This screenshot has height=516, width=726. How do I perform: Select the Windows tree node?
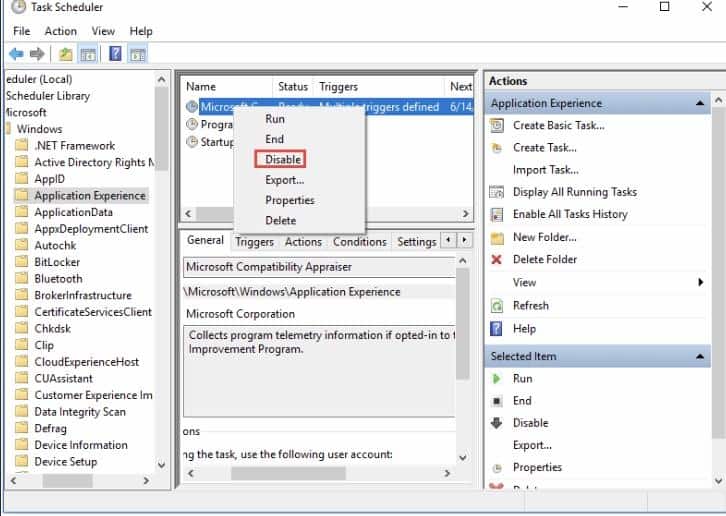pos(39,129)
